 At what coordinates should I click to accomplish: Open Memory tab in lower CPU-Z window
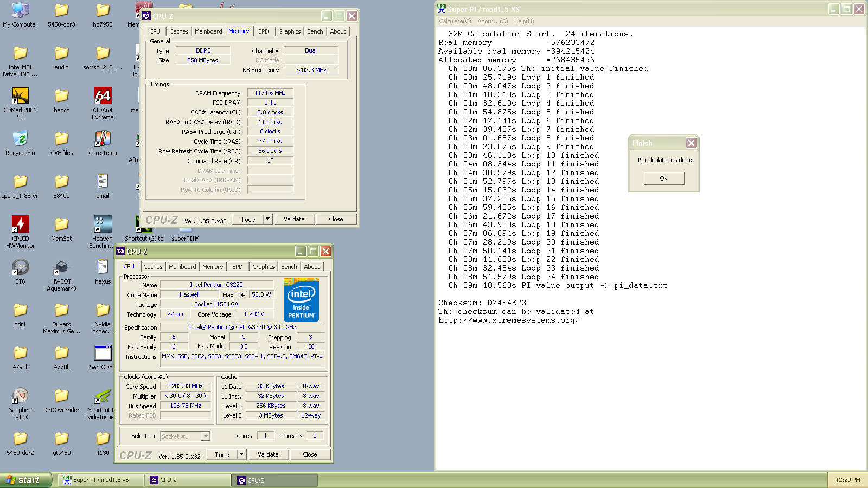click(x=213, y=267)
